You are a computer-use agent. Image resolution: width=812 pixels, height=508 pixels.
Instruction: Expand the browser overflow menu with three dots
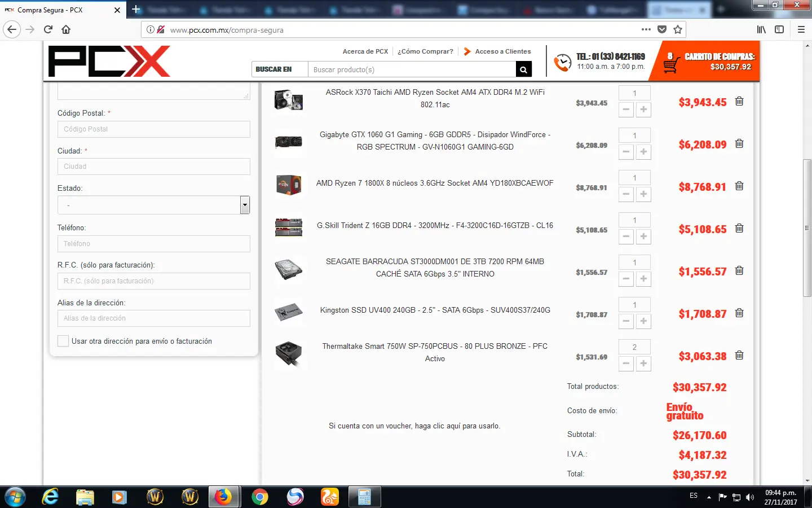click(646, 29)
